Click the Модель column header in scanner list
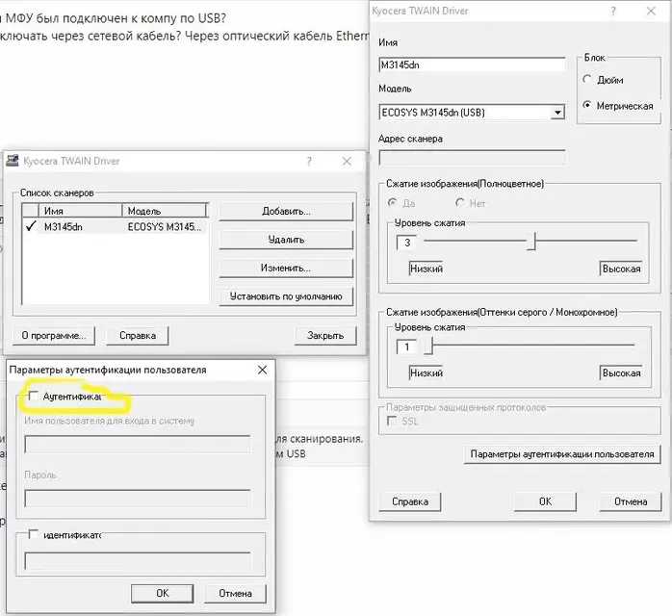The width and height of the screenshot is (672, 616). pos(164,211)
